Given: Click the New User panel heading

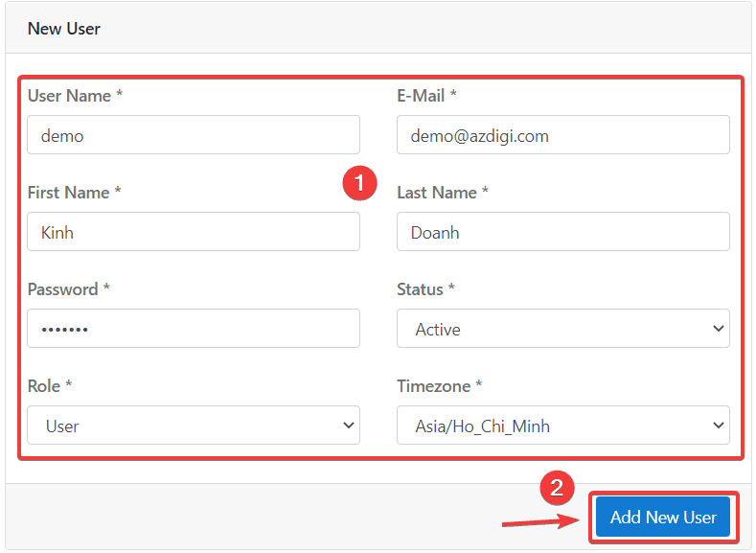Looking at the screenshot, I should pyautogui.click(x=64, y=29).
